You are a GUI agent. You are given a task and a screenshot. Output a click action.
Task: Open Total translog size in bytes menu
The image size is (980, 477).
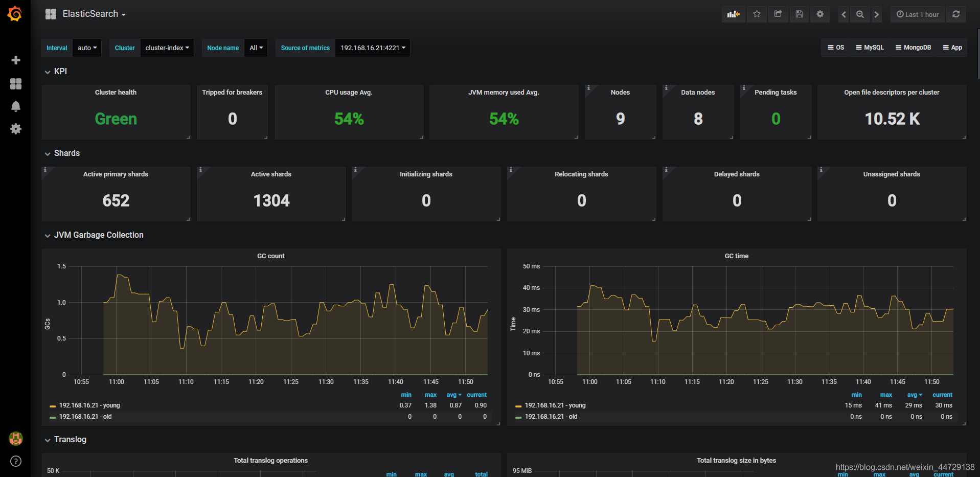tap(737, 461)
